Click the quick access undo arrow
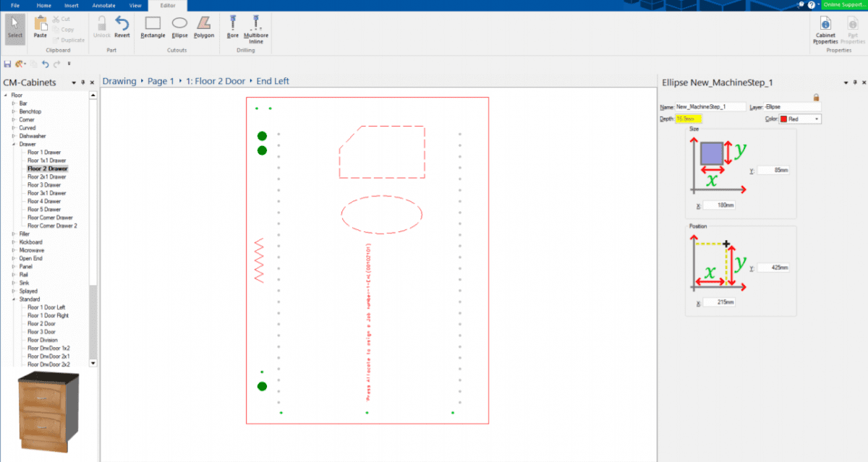 (45, 64)
